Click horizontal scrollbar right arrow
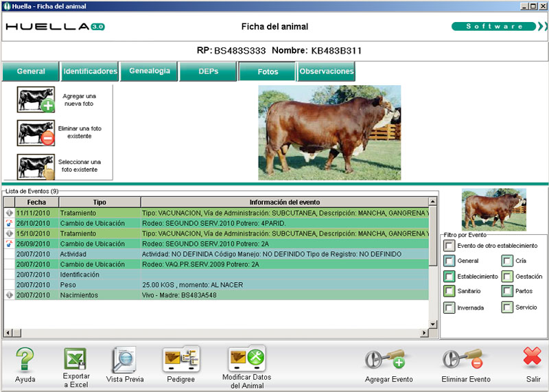The image size is (549, 392). (424, 332)
